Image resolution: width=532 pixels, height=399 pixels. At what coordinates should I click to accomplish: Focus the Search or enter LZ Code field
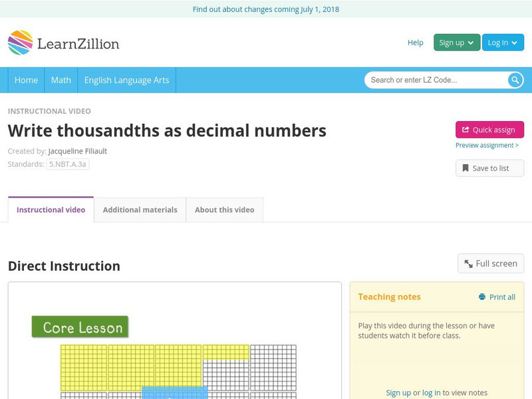click(436, 80)
